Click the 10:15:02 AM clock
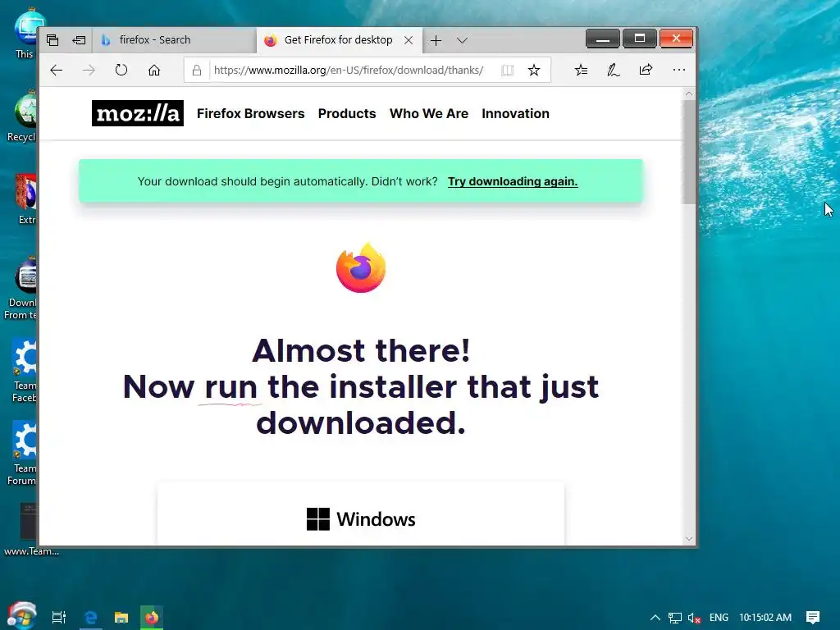The width and height of the screenshot is (840, 630). click(765, 618)
